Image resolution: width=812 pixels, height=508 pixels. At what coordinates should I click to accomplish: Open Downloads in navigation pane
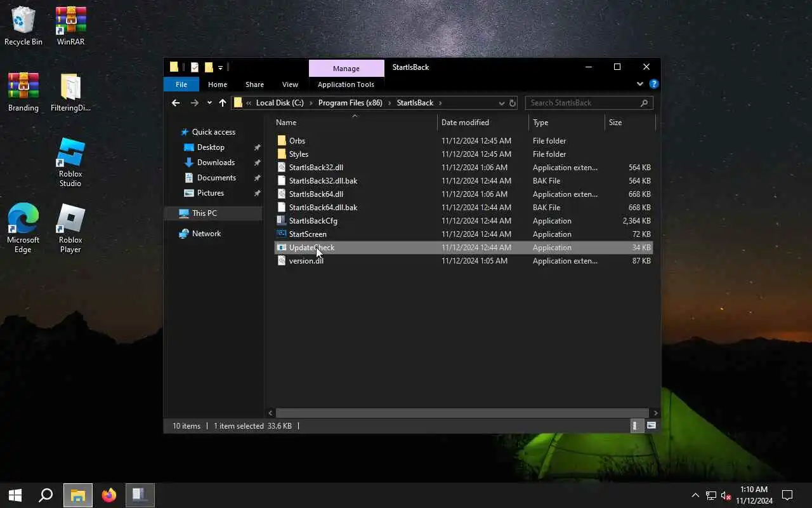(216, 163)
